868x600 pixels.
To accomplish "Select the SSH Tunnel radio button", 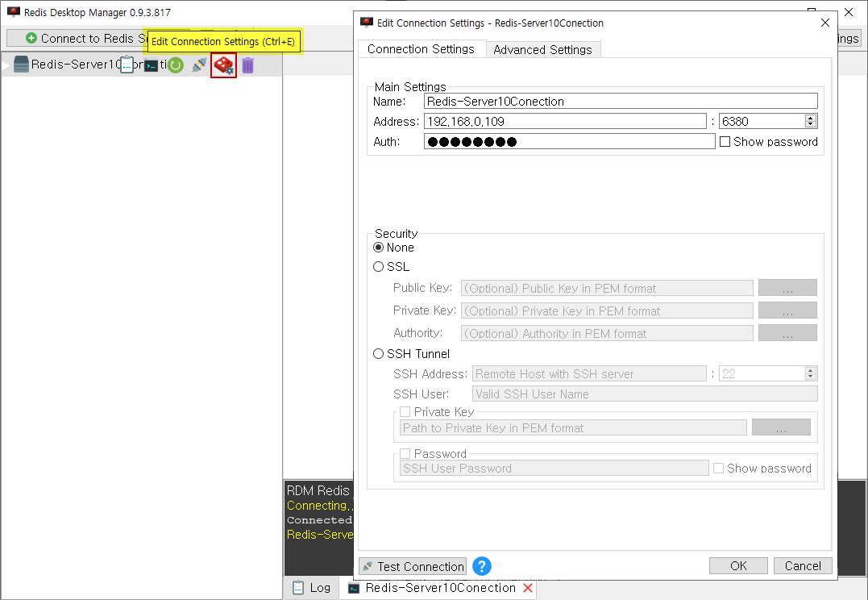I will 379,354.
